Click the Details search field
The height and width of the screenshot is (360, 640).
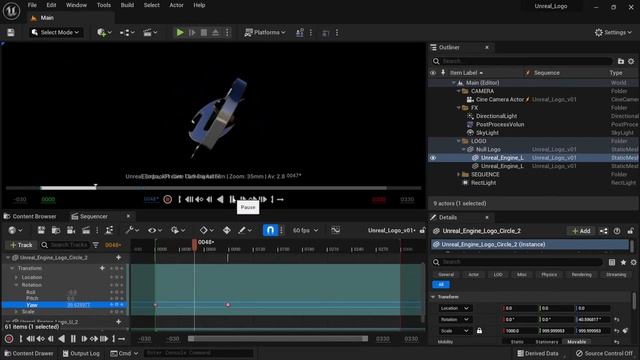(517, 262)
